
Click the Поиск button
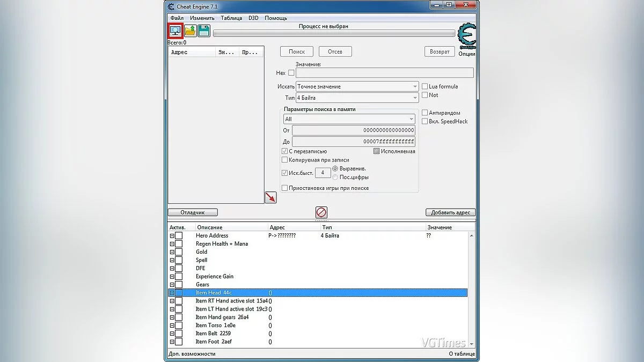point(297,51)
